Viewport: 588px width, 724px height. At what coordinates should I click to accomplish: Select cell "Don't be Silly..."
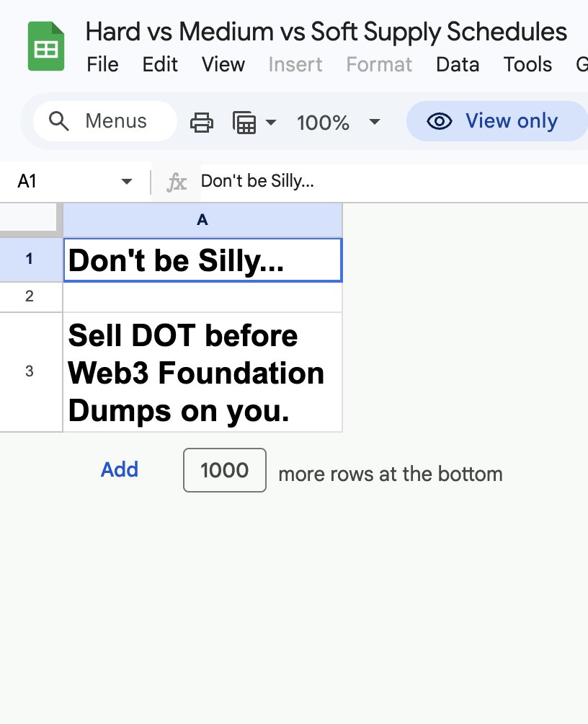click(202, 260)
